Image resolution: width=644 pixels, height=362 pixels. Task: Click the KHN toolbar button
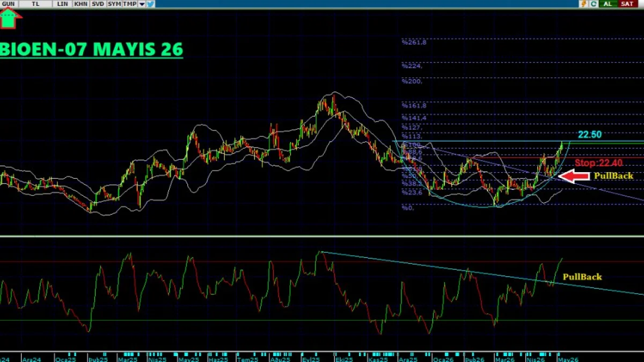(x=80, y=4)
